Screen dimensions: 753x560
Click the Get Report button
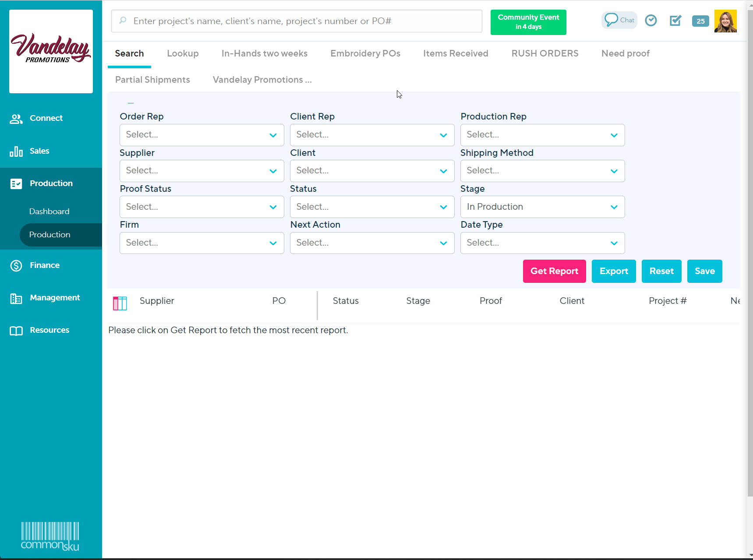click(x=554, y=271)
